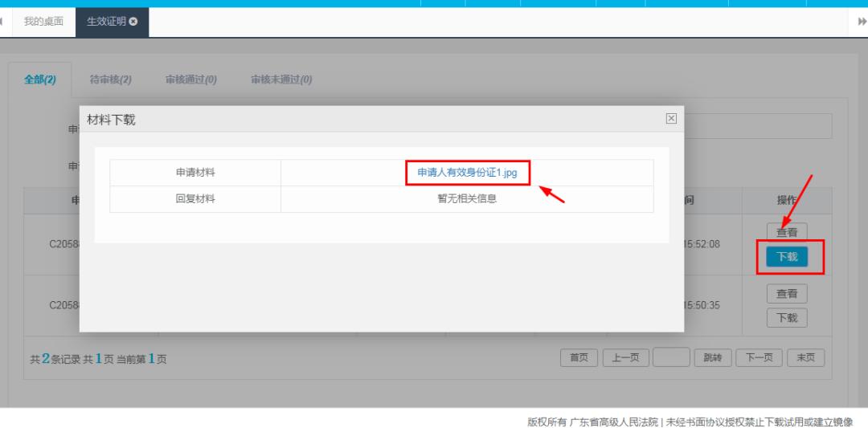The height and width of the screenshot is (428, 868).
Task: Download the file 申请人有效身份证1.jpg
Action: pyautogui.click(x=467, y=173)
